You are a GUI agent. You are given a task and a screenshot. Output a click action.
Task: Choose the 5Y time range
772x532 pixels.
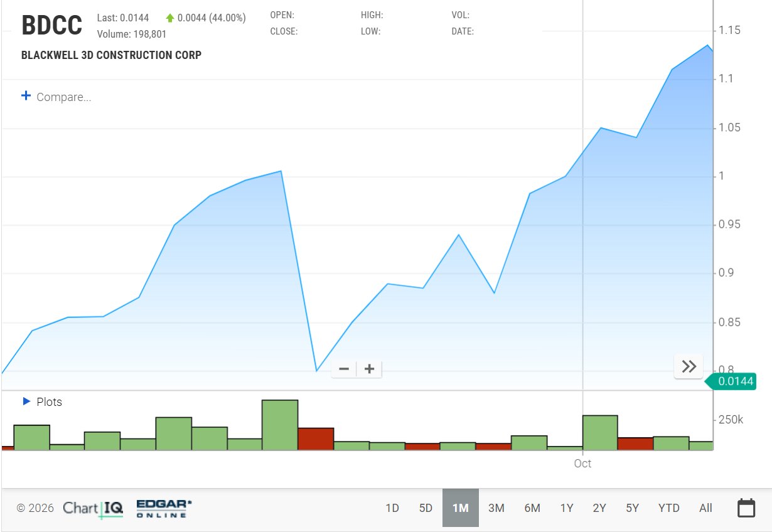[632, 508]
